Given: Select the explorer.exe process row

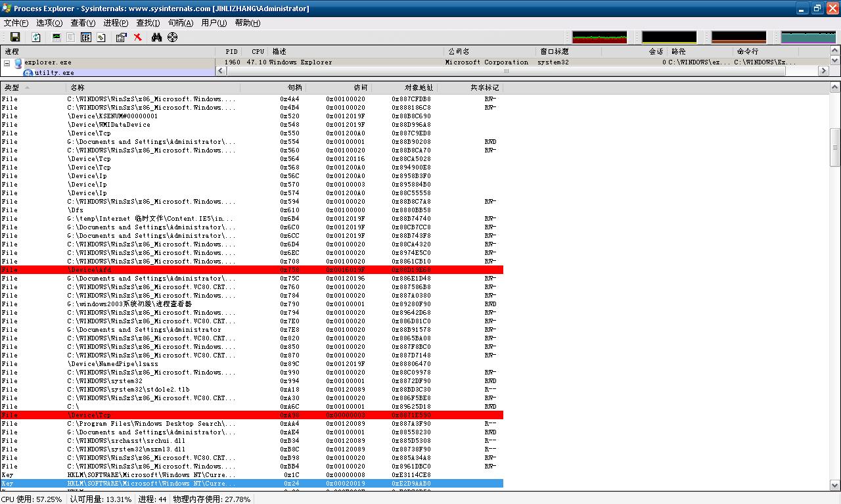Looking at the screenshot, I should coord(414,62).
